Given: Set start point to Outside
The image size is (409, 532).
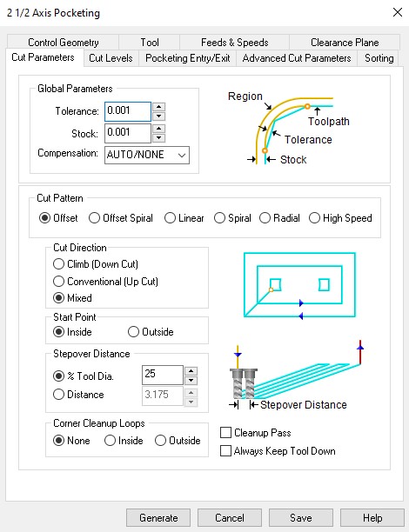Looking at the screenshot, I should click(151, 332).
